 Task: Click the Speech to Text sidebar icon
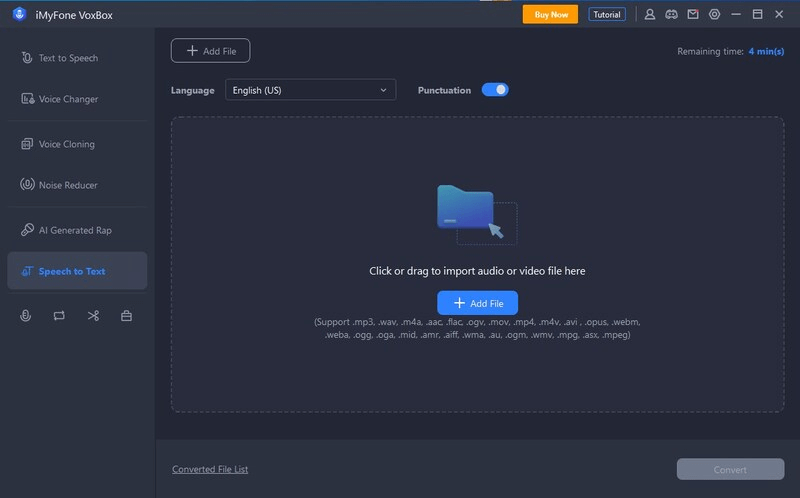click(x=27, y=271)
